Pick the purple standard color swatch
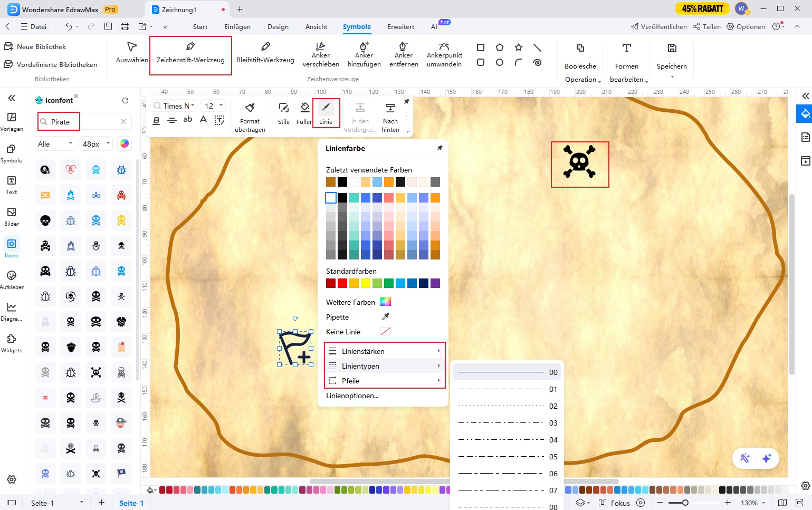Image resolution: width=812 pixels, height=510 pixels. point(435,283)
